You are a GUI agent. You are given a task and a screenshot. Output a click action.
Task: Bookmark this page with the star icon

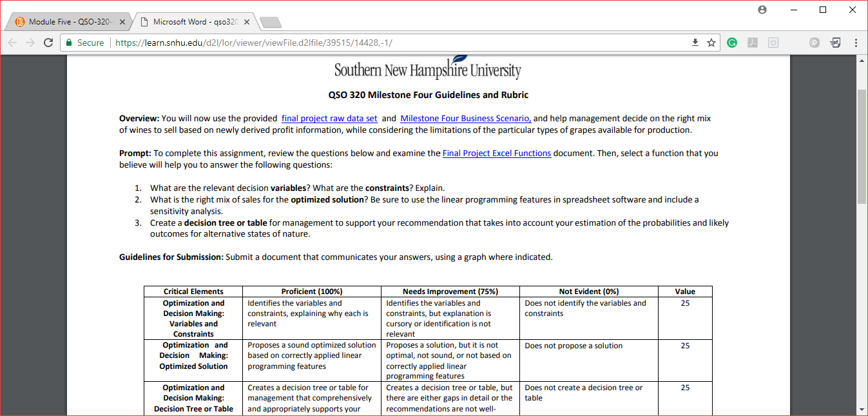(x=711, y=43)
